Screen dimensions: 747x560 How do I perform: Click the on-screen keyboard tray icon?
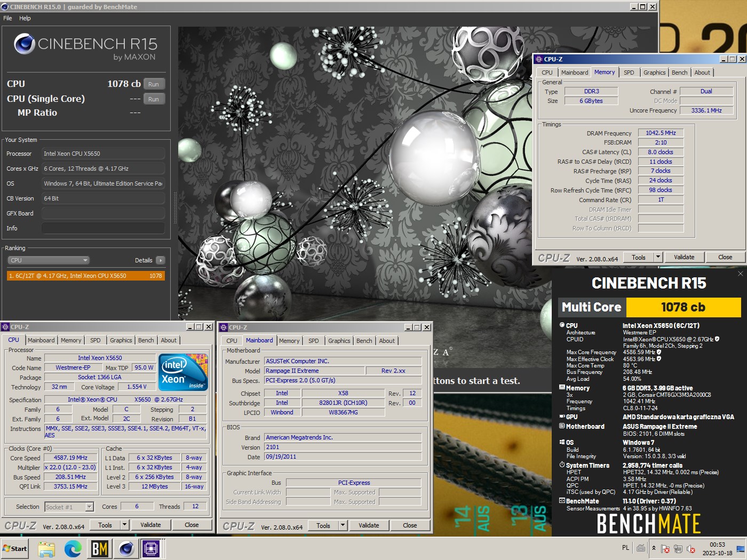641,548
